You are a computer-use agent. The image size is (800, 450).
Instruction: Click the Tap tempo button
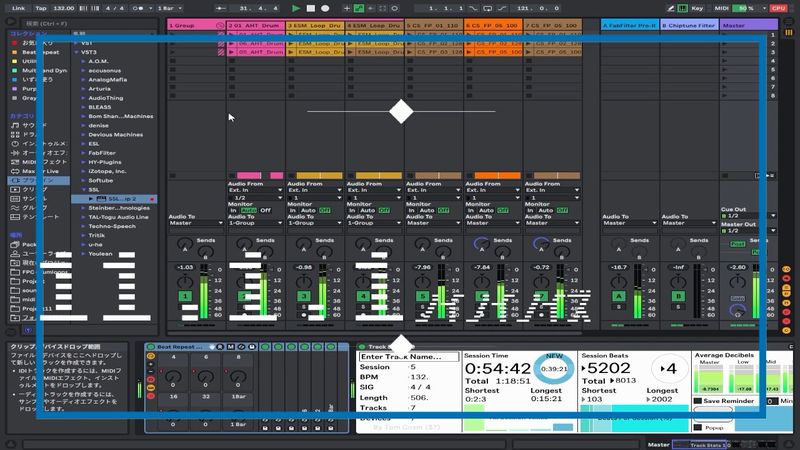tap(41, 8)
